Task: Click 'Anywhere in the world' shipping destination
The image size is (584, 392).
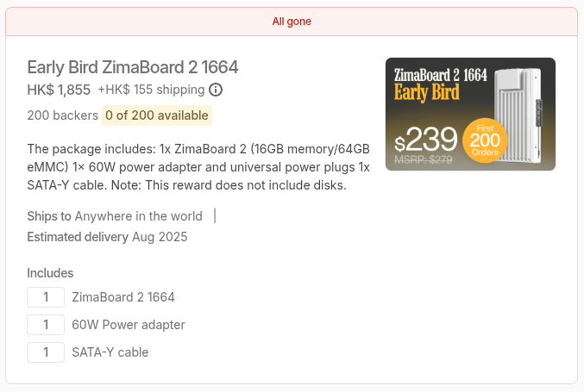Action: pos(139,216)
